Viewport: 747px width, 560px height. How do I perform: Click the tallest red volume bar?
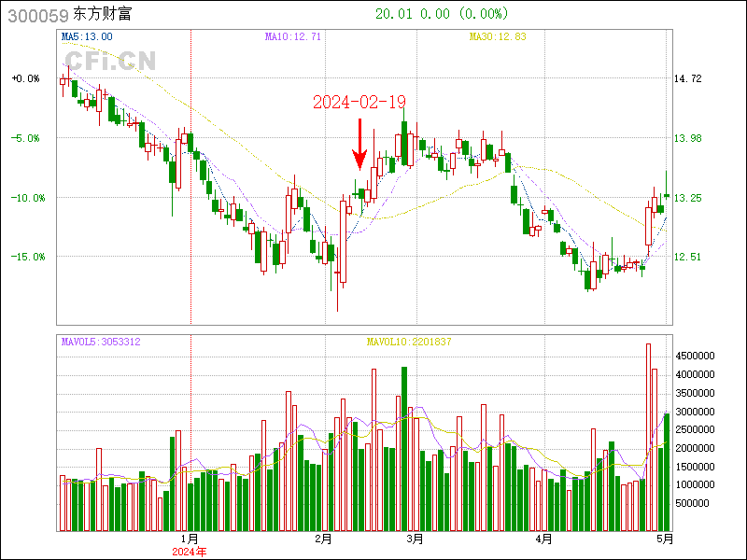647,437
